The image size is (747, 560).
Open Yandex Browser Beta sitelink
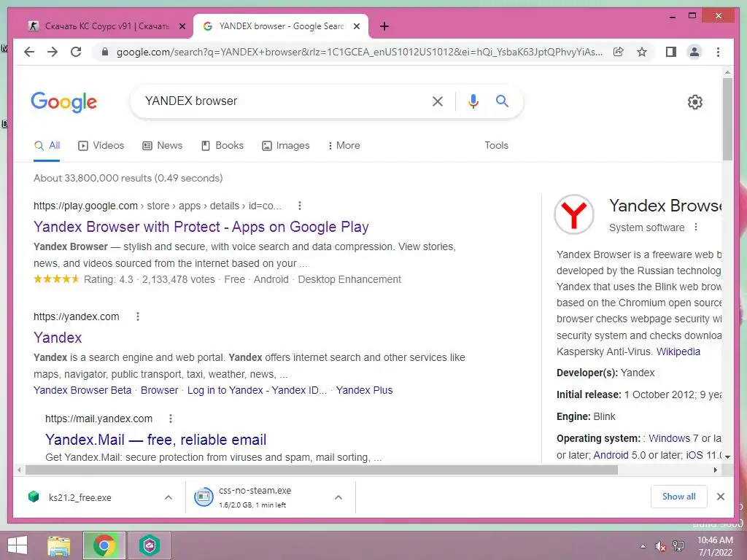tap(82, 391)
